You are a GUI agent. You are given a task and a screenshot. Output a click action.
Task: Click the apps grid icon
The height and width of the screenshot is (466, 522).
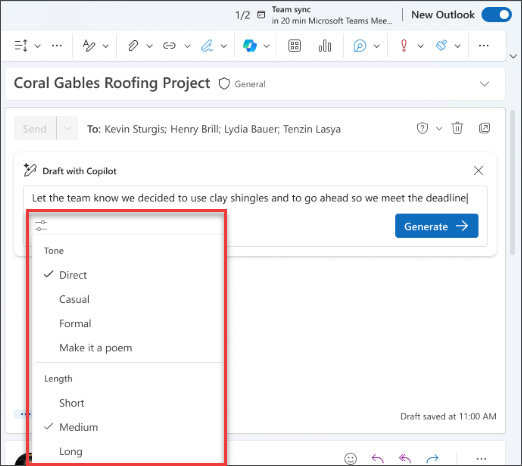294,46
